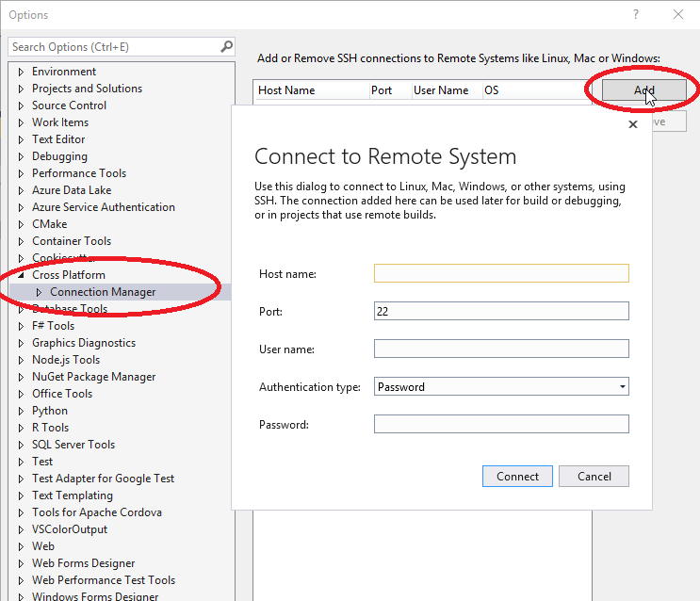Select Cross Platform in the options tree

coord(69,275)
